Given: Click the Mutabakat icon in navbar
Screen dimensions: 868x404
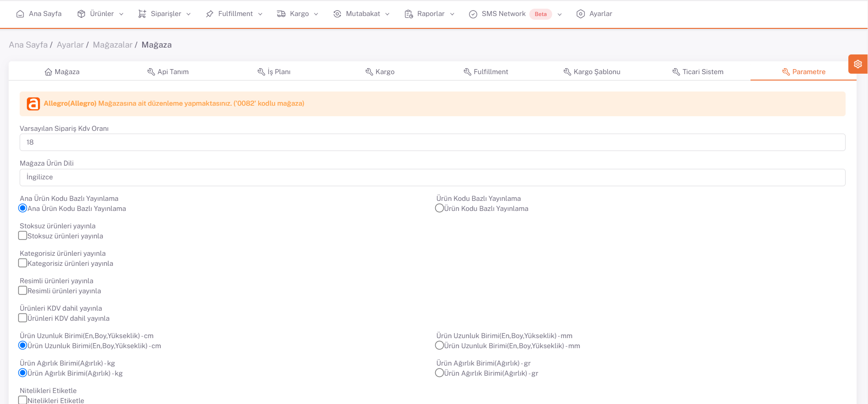Looking at the screenshot, I should [x=337, y=14].
